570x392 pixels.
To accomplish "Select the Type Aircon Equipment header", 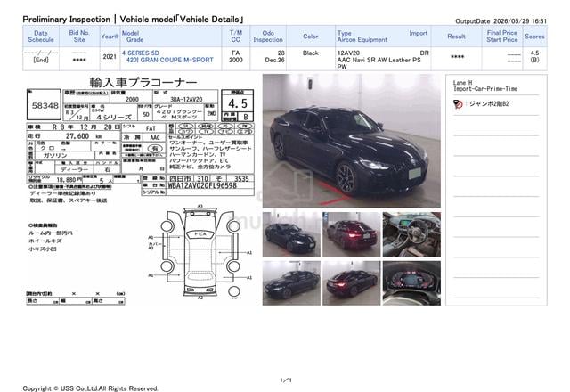I will (x=362, y=37).
